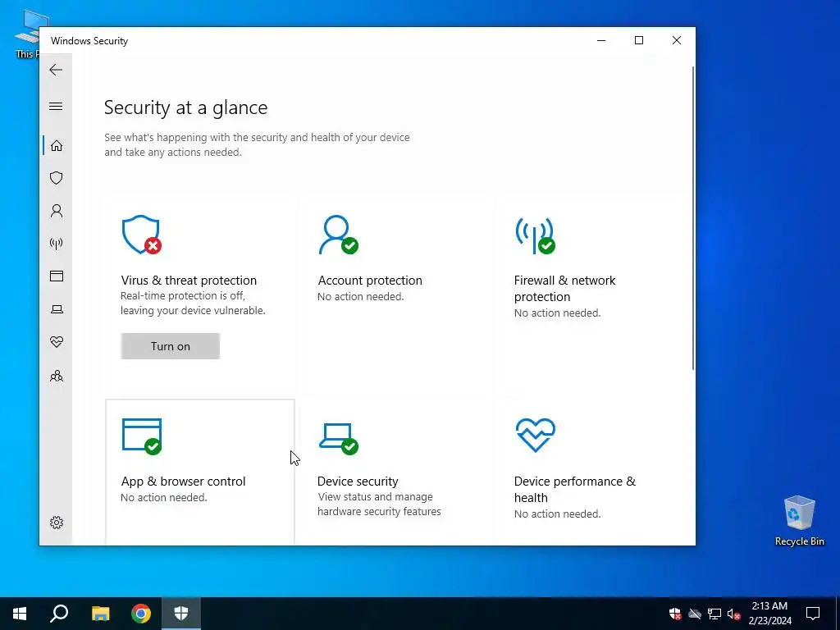Click Windows Security tray shield icon
Viewport: 840px width, 630px height.
[675, 614]
